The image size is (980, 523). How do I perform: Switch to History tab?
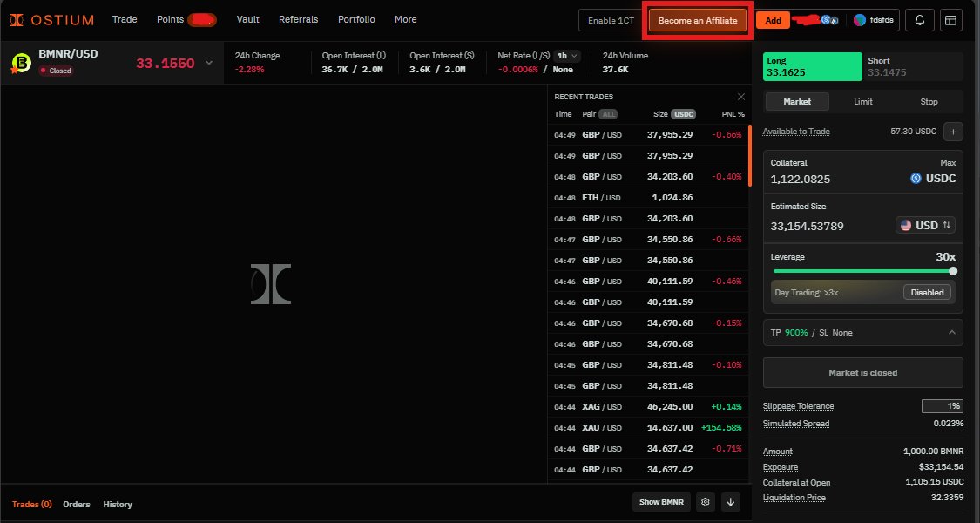click(118, 504)
